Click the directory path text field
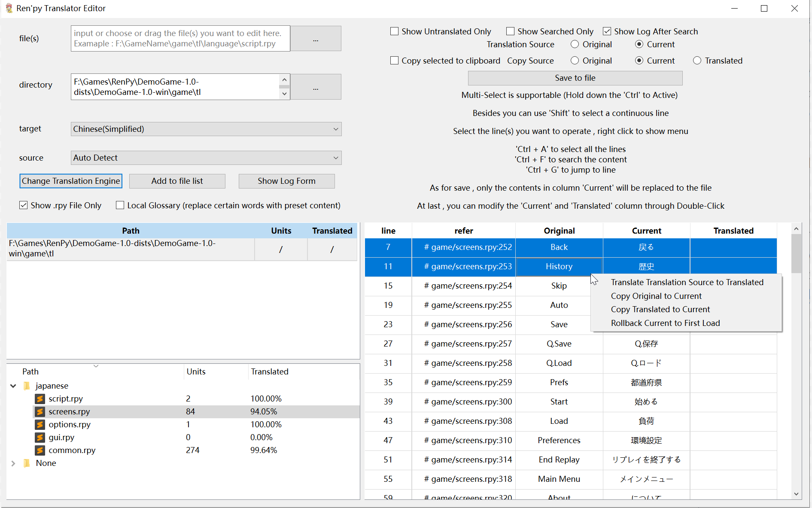 point(175,87)
